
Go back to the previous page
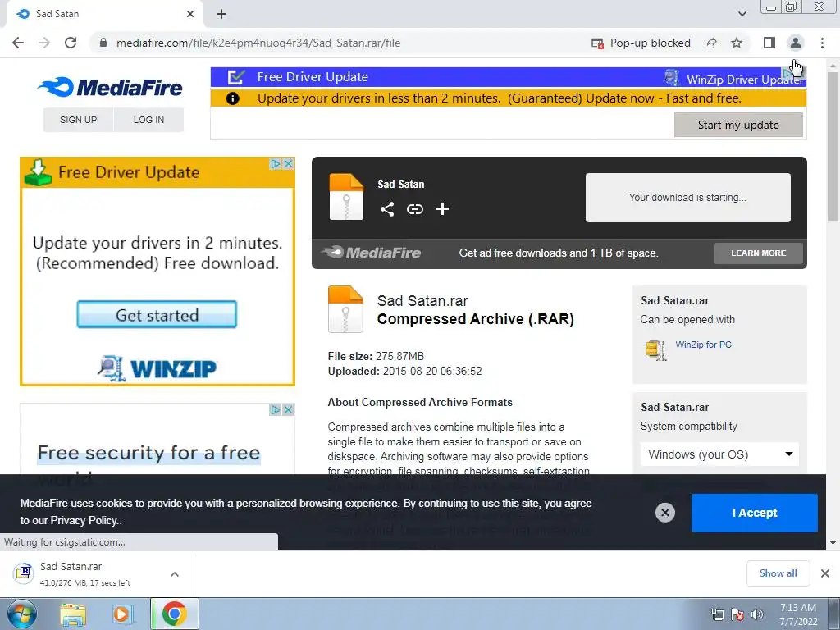[18, 43]
